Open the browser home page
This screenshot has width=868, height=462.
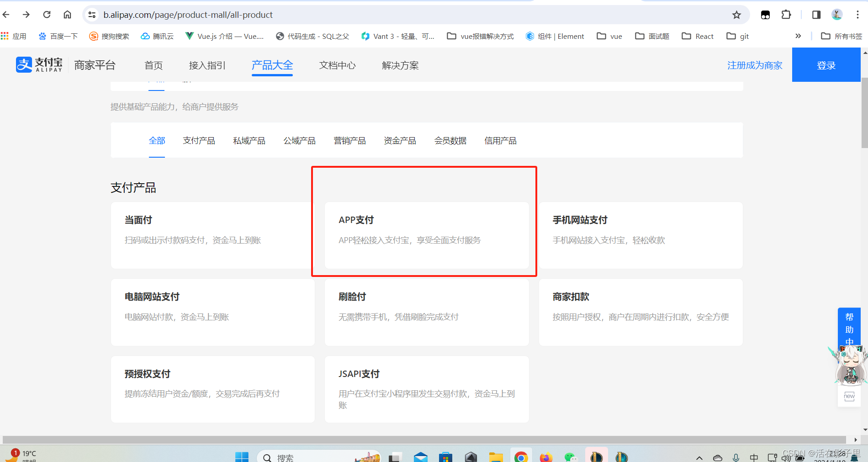67,15
